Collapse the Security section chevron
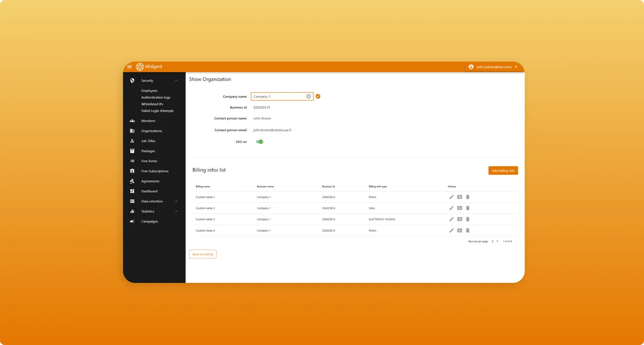Image resolution: width=644 pixels, height=345 pixels. point(176,81)
